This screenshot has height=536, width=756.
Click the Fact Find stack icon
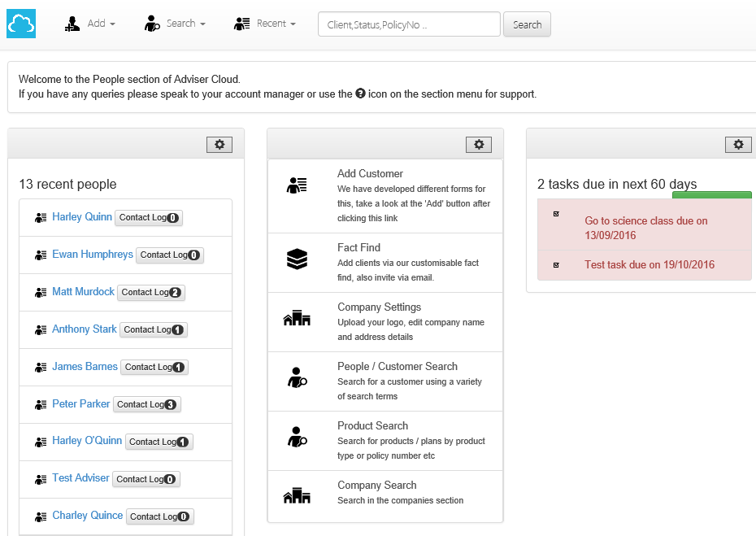click(297, 259)
